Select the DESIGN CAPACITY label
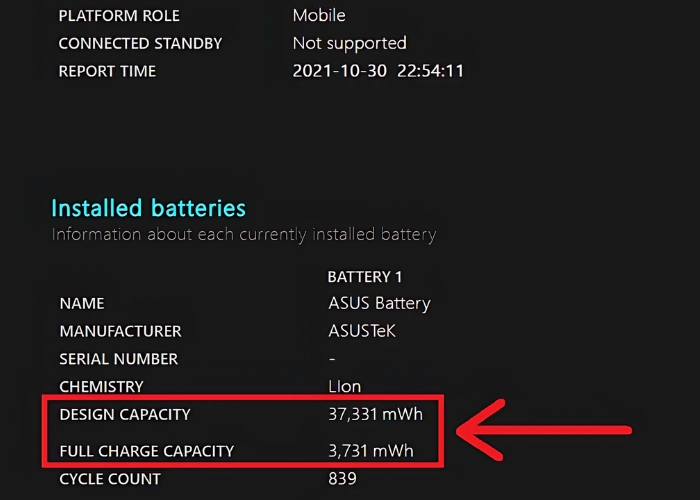Image resolution: width=700 pixels, height=500 pixels. 124,414
